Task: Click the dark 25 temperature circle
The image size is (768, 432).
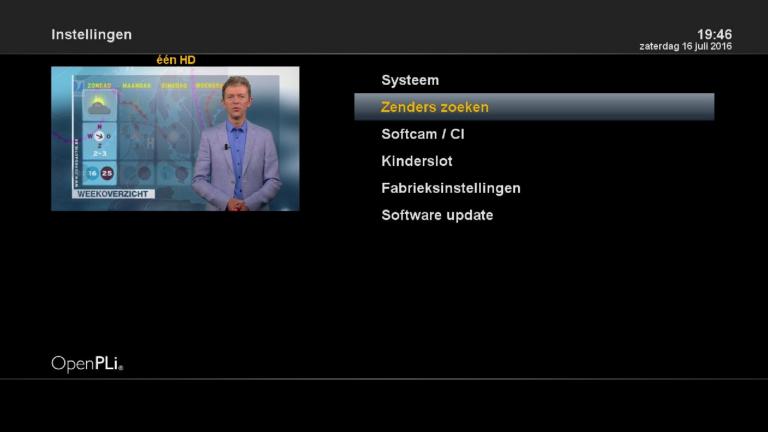Action: 107,173
